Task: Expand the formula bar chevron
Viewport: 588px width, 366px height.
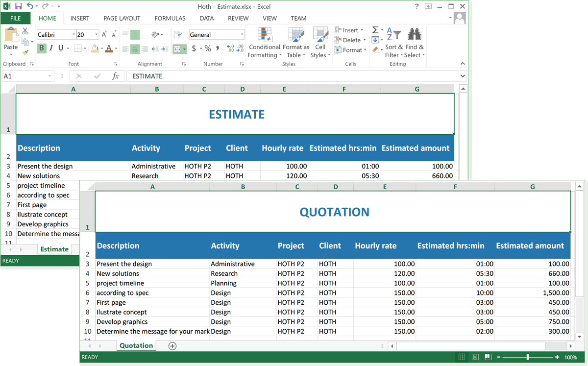Action: tap(463, 76)
